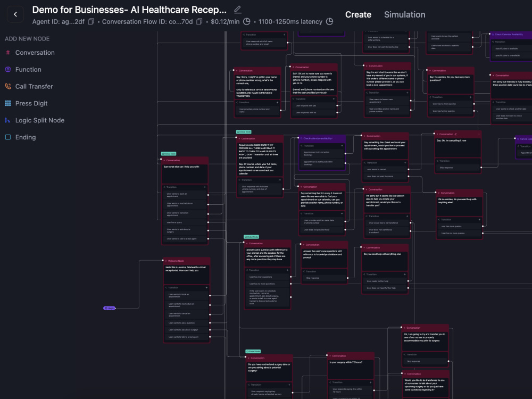Open Check Calendar Availability node at top right
Image resolution: width=532 pixels, height=399 pixels.
pyautogui.click(x=511, y=35)
